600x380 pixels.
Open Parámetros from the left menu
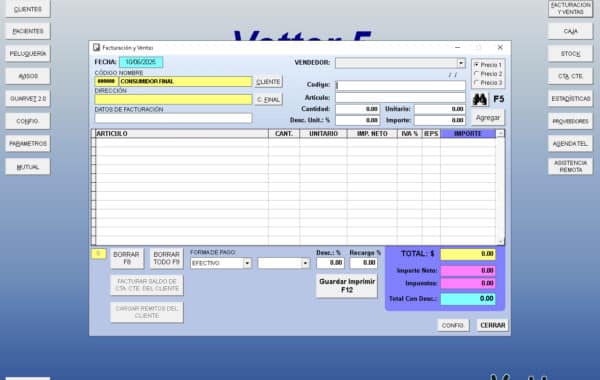[x=28, y=144]
